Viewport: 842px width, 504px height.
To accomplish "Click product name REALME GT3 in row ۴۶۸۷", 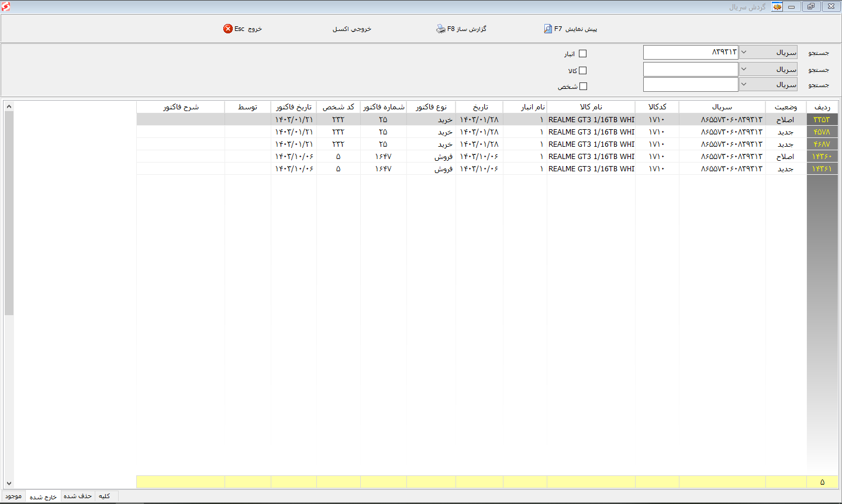I will click(591, 144).
